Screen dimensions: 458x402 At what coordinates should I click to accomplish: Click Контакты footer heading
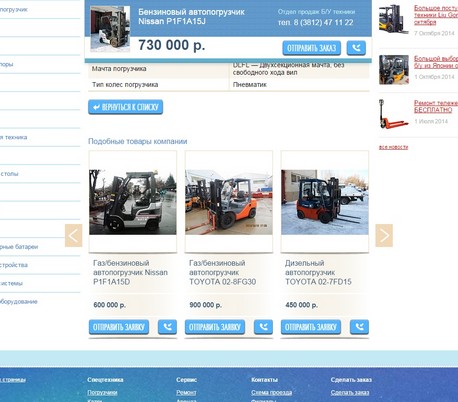(264, 380)
